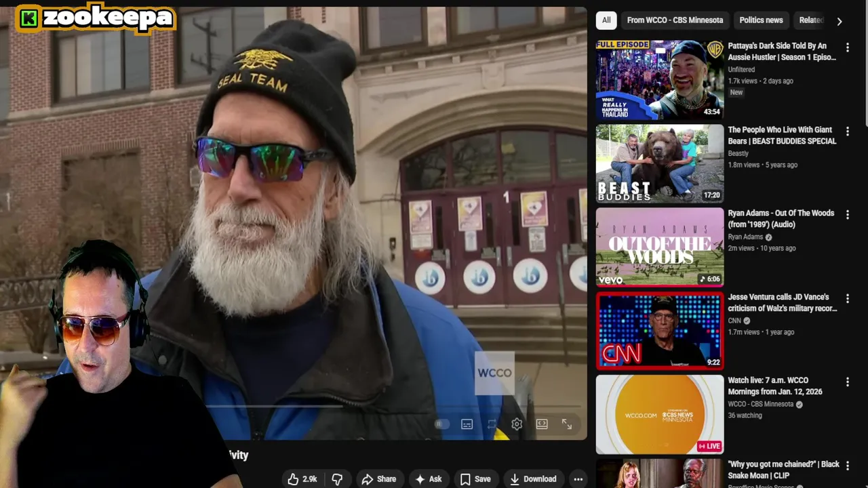Dislike the video with thumbs down
The image size is (868, 488).
click(x=337, y=479)
